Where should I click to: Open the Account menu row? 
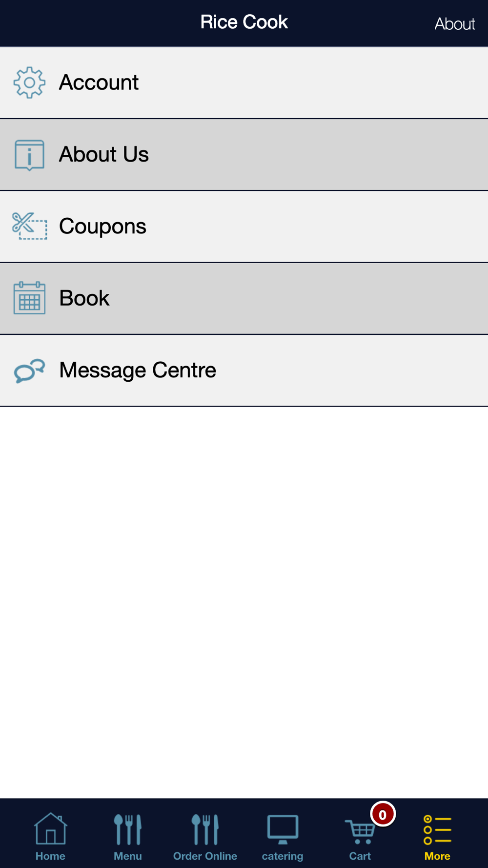244,83
